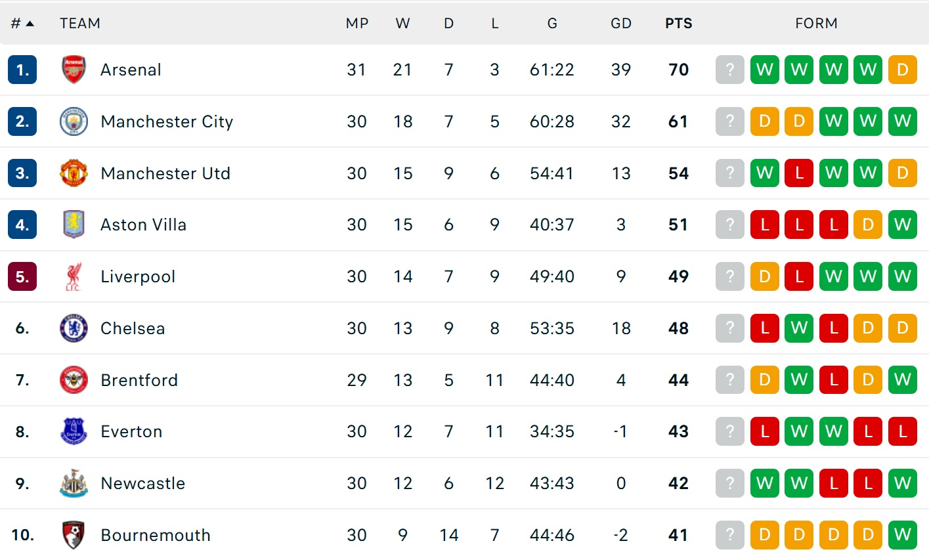
Task: Click the Bournemouth club crest icon
Action: 74,535
